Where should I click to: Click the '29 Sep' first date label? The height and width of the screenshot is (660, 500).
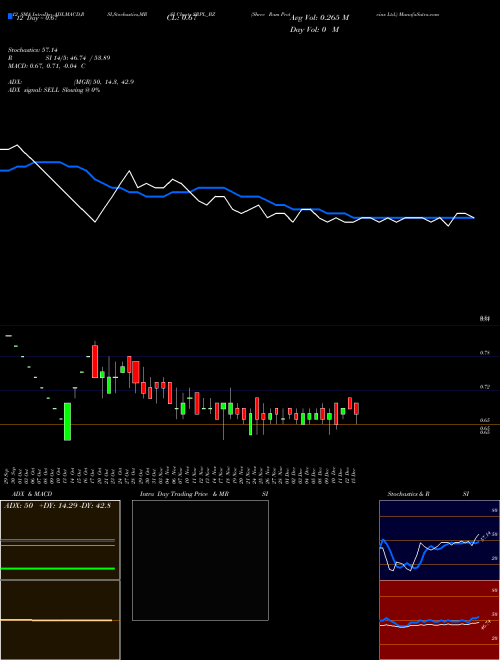tap(8, 475)
